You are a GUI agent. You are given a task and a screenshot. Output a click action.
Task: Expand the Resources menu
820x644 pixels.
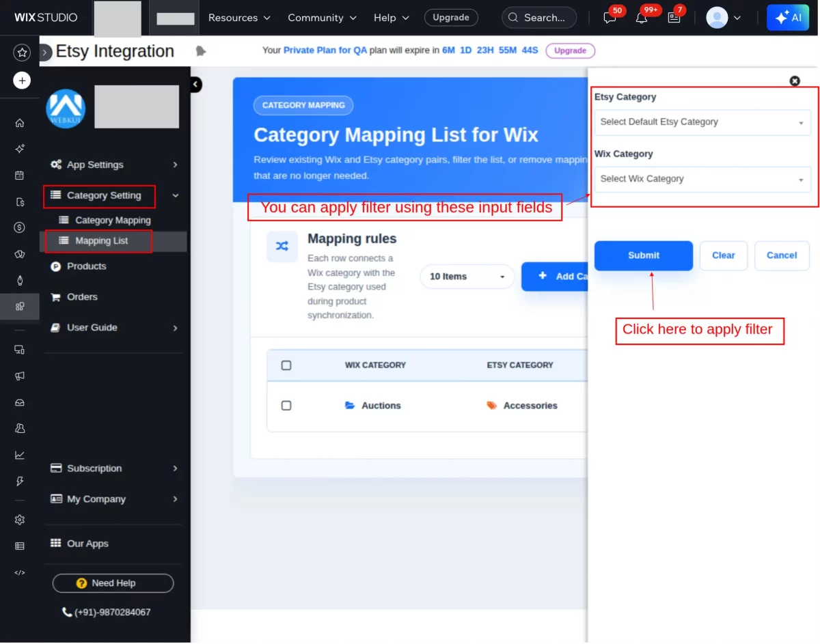click(x=239, y=18)
